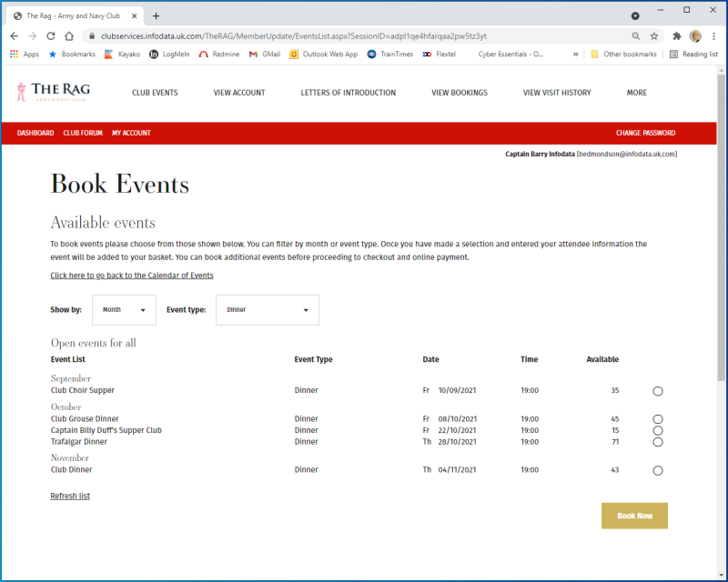The image size is (728, 582).
Task: Go to browser home page icon
Action: pos(69,36)
